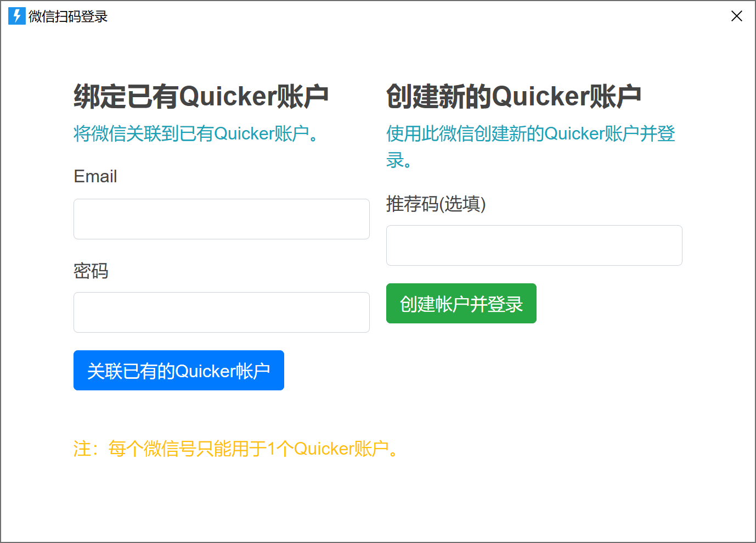This screenshot has height=543, width=756.
Task: Click the Email label
Action: (x=95, y=176)
